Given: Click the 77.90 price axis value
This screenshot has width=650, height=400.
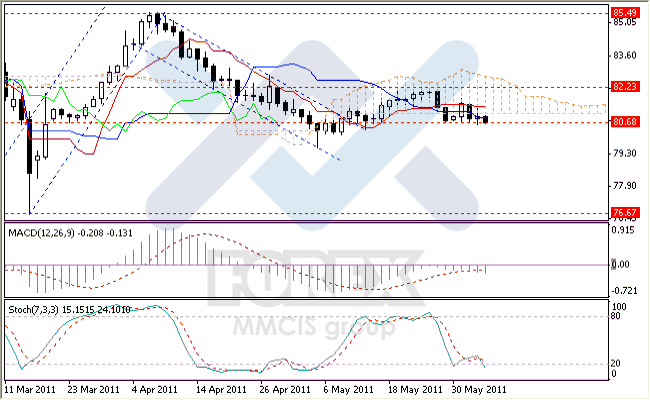Looking at the screenshot, I should click(625, 186).
